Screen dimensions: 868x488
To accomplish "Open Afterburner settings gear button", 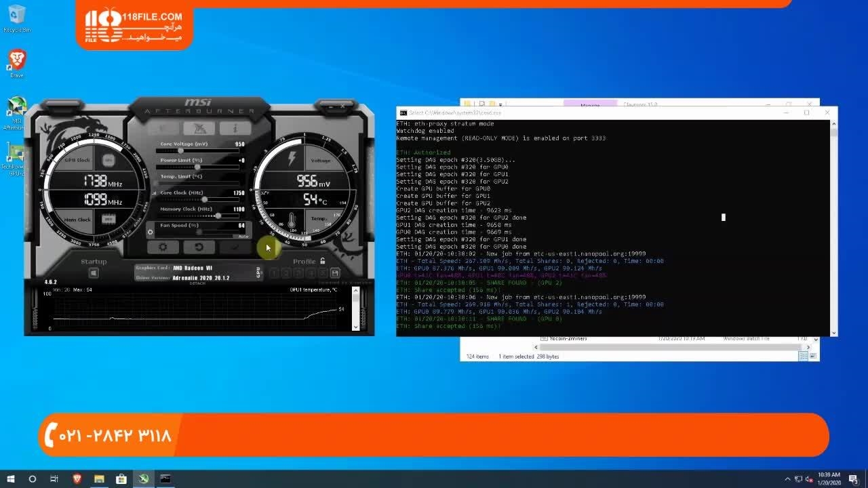I will (x=163, y=247).
